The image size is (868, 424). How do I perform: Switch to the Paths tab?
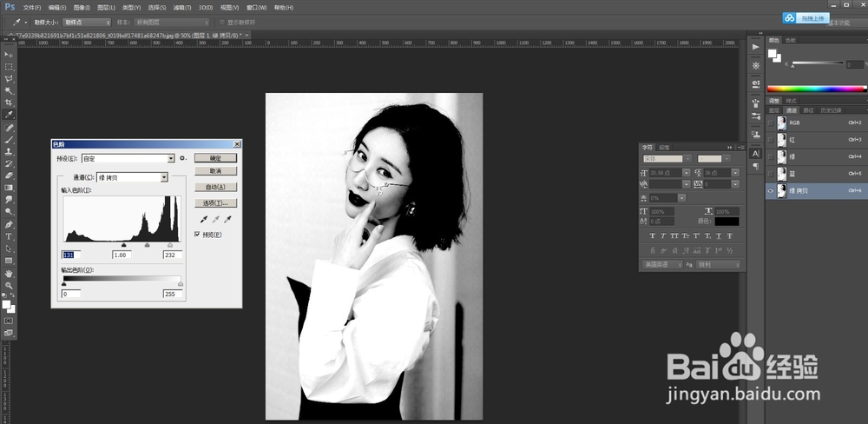coord(808,110)
